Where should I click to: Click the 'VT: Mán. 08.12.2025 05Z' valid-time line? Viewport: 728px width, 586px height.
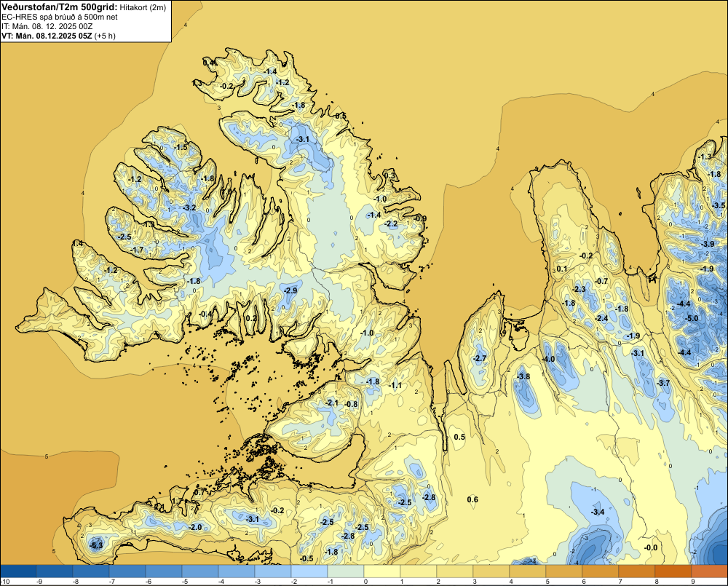47,36
